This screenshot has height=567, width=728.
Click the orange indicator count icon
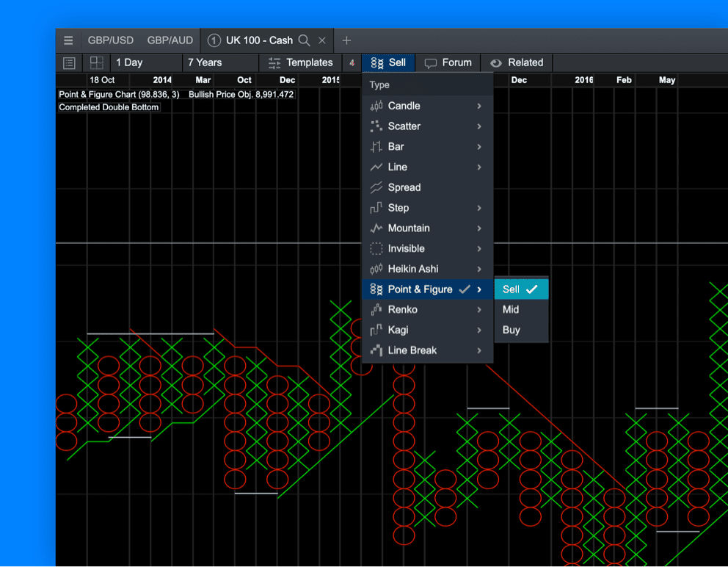[x=352, y=62]
